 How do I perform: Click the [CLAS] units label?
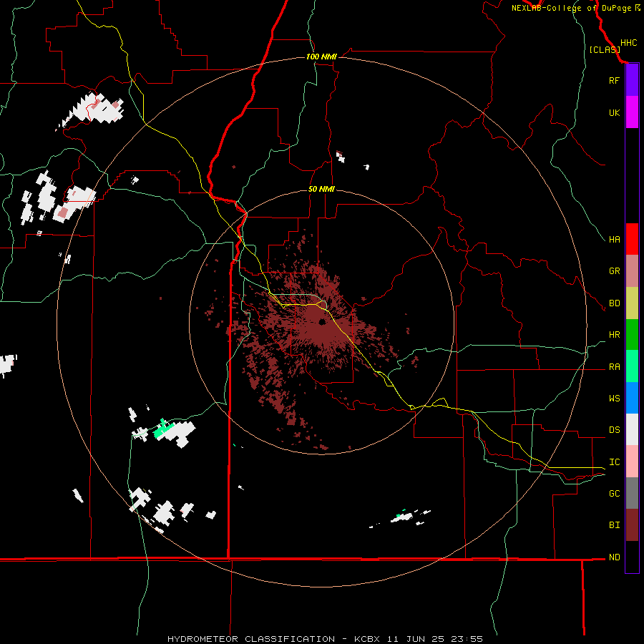pyautogui.click(x=605, y=49)
